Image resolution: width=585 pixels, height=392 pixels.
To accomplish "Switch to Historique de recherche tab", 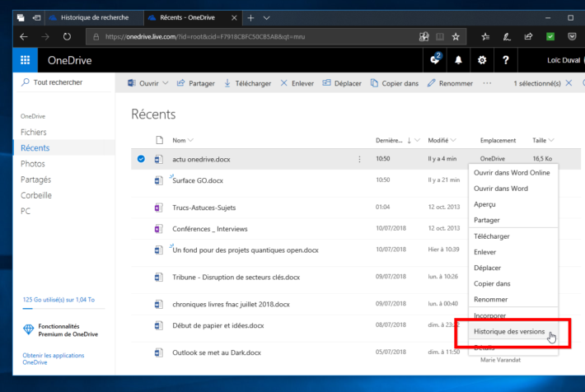I will (x=94, y=17).
